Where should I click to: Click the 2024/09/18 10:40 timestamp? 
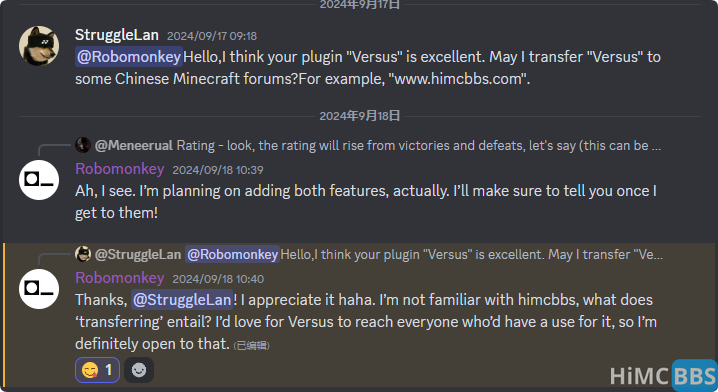click(x=218, y=279)
